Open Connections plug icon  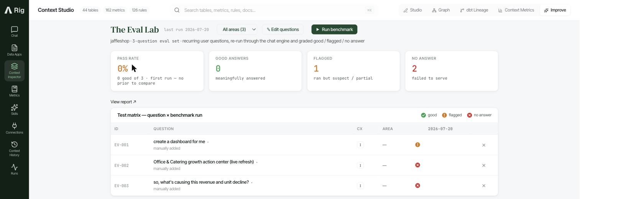14,128
